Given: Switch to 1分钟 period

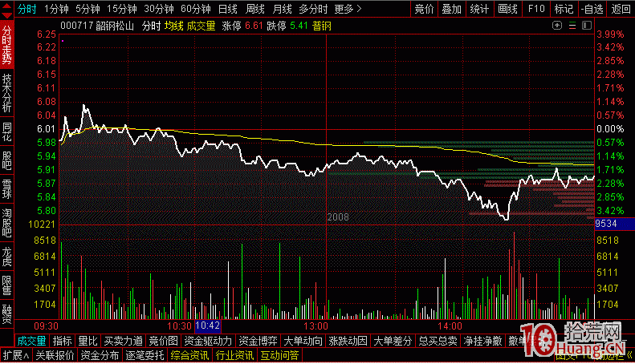Looking at the screenshot, I should pos(56,9).
